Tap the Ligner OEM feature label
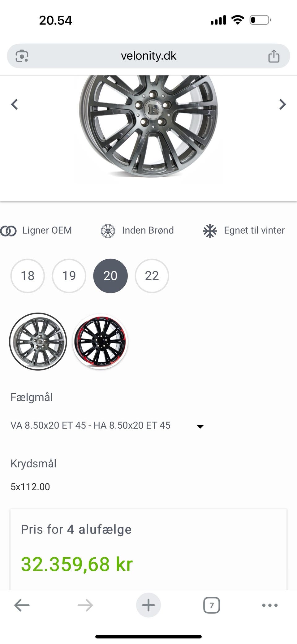 (47, 230)
